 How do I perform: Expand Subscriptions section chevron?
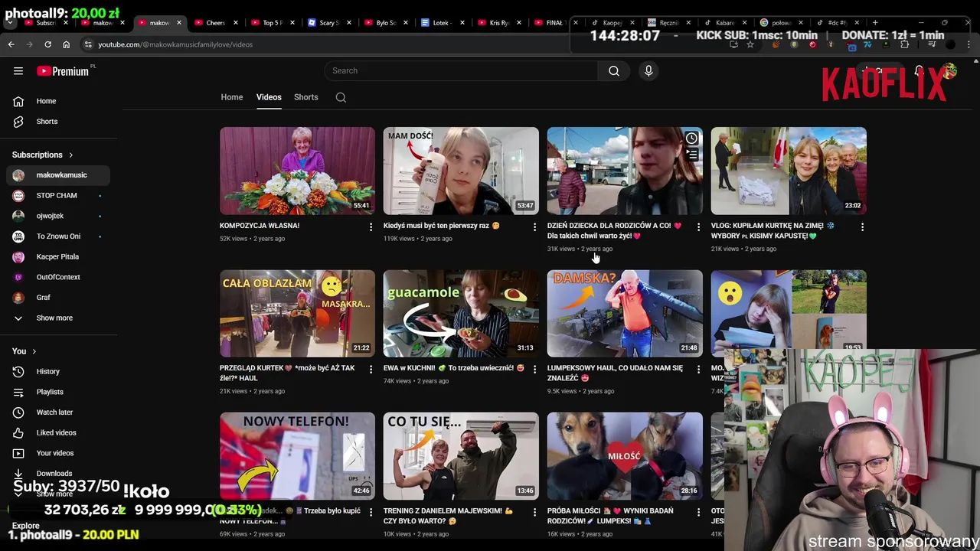click(71, 155)
